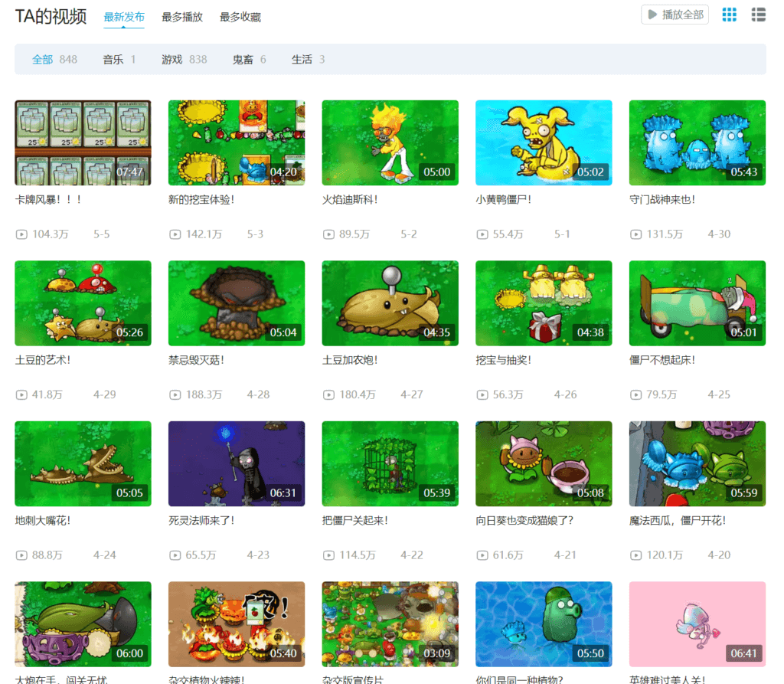The height and width of the screenshot is (684, 784).
Task: Open the 死灵法师来了 video thumbnail
Action: pyautogui.click(x=237, y=464)
